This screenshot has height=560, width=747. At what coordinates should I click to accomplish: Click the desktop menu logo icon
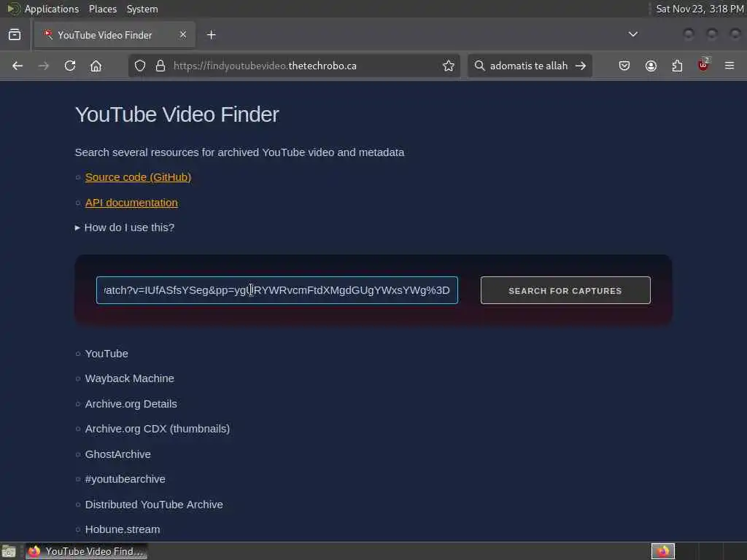[13, 9]
